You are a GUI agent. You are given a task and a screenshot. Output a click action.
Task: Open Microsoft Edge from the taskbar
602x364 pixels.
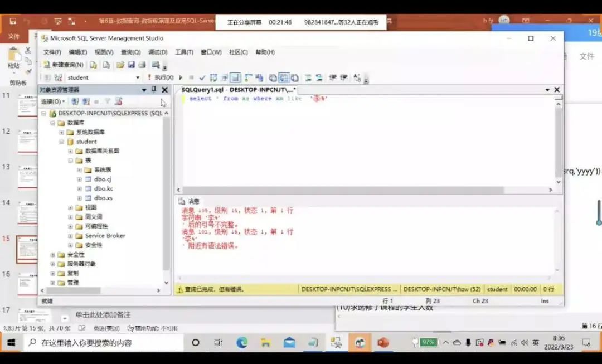pos(241,343)
